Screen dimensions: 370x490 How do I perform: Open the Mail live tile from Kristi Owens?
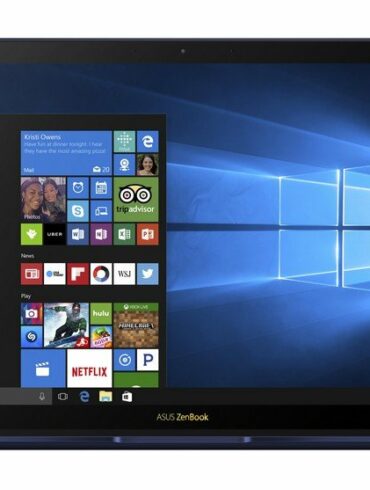(x=66, y=153)
